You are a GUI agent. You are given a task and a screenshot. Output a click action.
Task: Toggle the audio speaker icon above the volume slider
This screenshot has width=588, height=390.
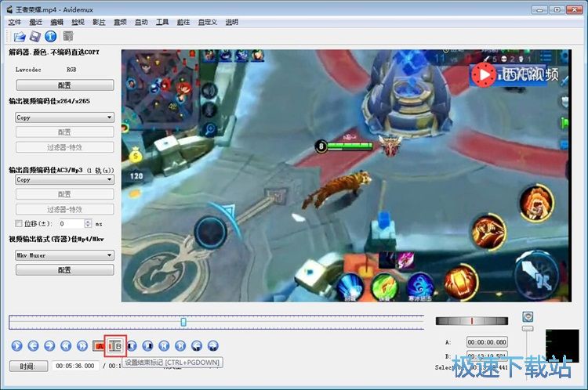[x=528, y=317]
